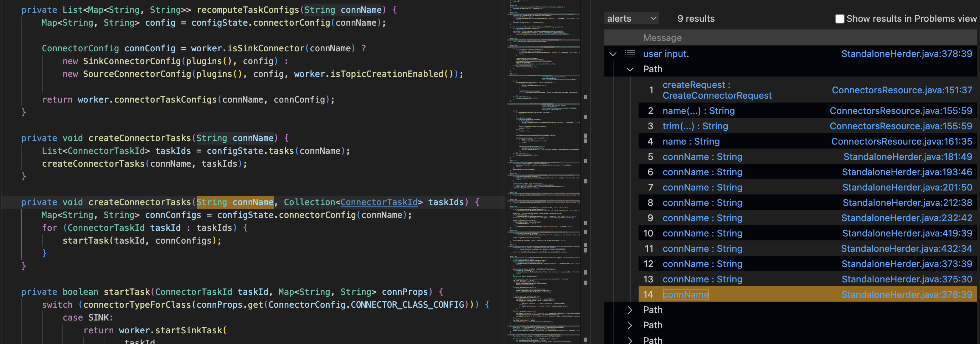Screen dimensions: 980x344
Task: Open StandaloneHerder.java:193:46 location link
Action: [907, 172]
